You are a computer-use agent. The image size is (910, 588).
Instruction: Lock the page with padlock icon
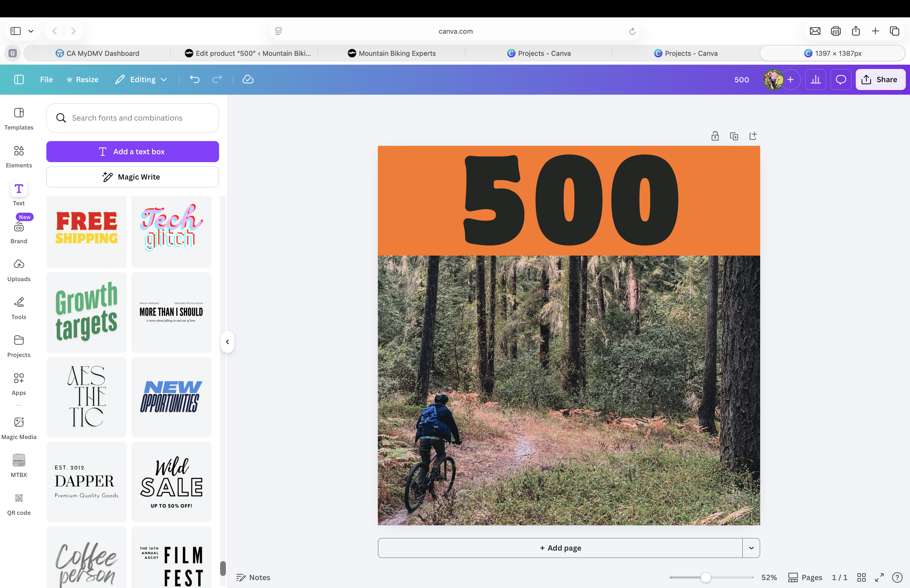[x=715, y=136]
